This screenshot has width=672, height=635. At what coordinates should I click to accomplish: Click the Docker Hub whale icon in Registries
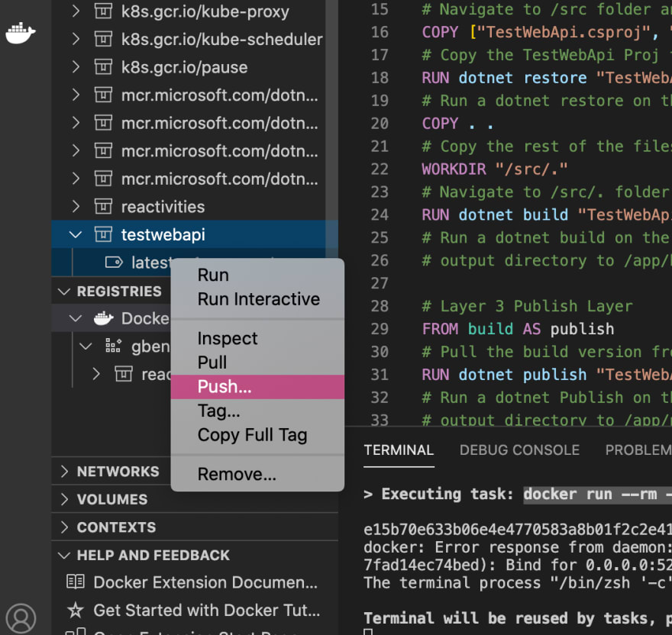103,318
